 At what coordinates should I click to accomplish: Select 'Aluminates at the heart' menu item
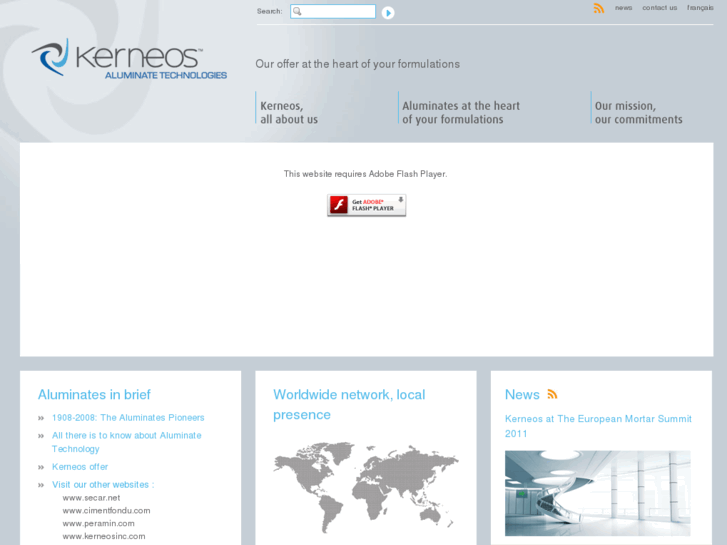460,112
